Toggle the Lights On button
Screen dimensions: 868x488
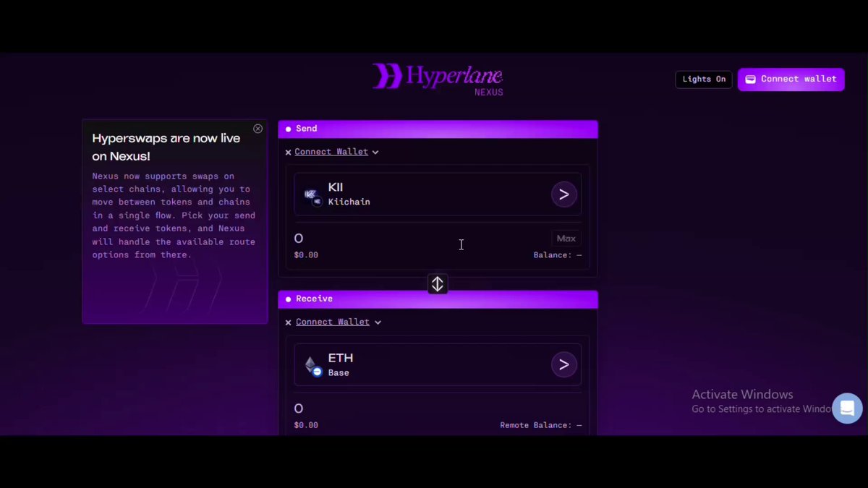click(704, 79)
